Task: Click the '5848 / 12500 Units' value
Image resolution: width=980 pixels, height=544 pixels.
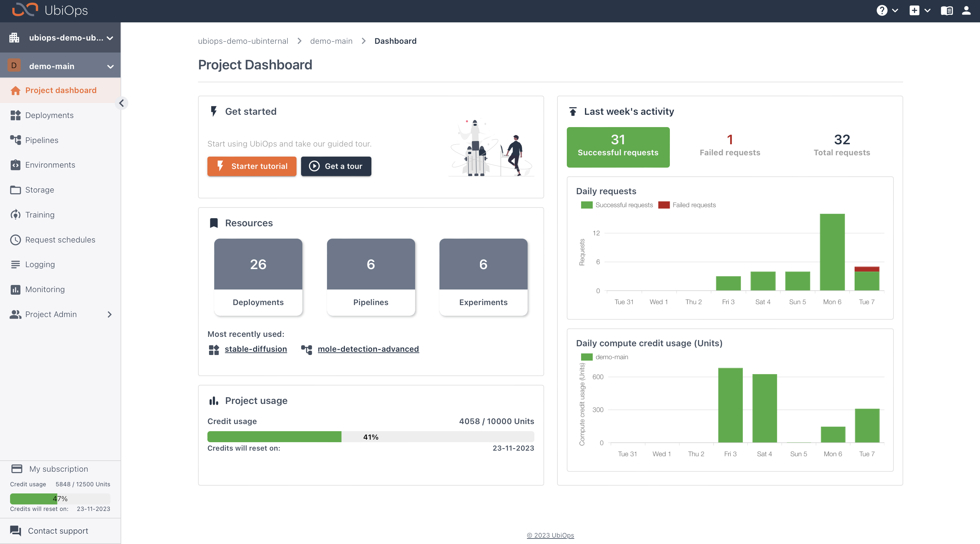Action: pos(83,484)
